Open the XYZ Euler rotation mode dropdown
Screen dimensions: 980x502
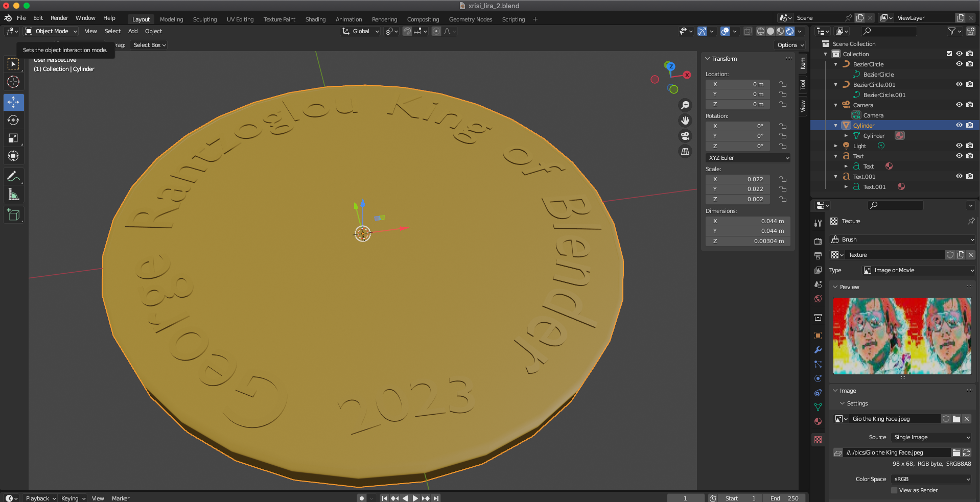coord(748,158)
